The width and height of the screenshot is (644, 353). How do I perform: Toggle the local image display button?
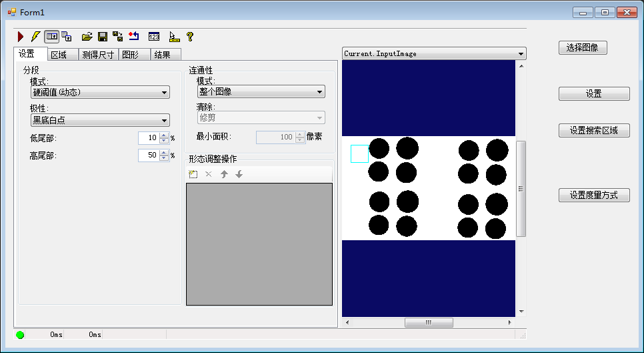point(51,37)
